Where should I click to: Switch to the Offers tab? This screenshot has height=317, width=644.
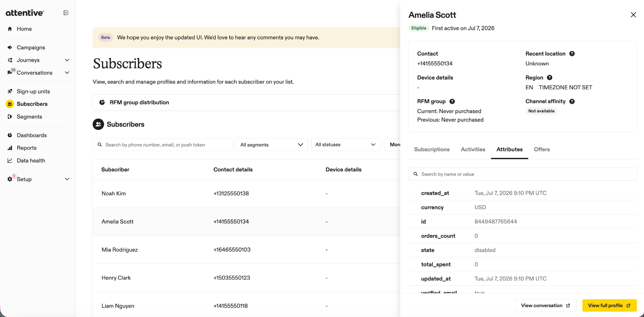pos(542,149)
